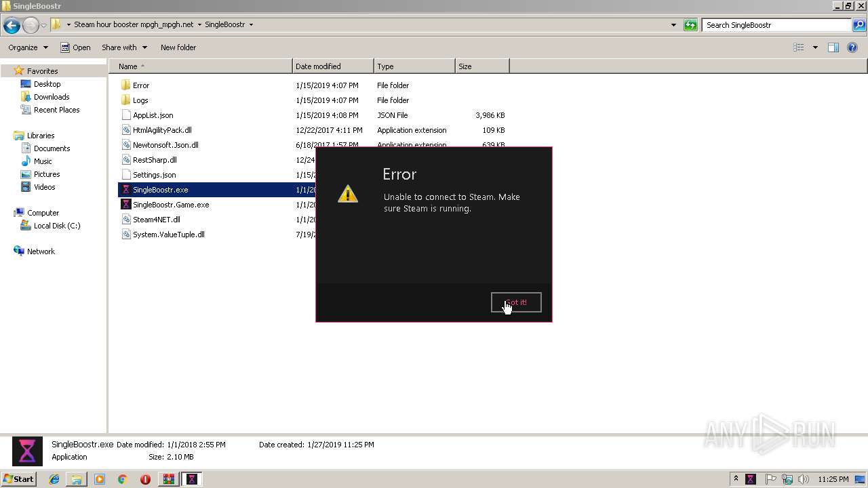Select HtmlAgilityPack.dll file

tap(162, 130)
